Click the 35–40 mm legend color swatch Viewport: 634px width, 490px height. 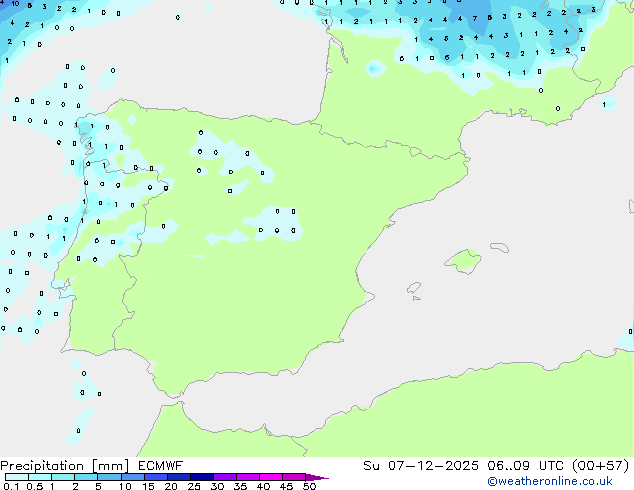(248, 477)
